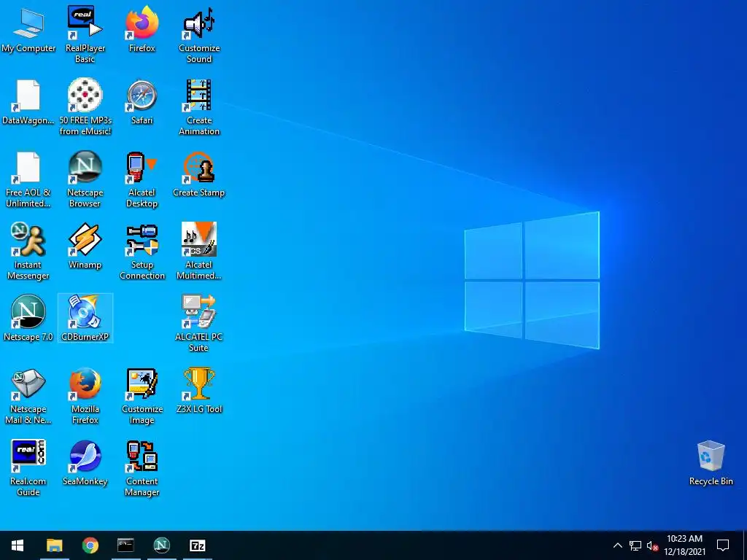Select the RealPlayer Basic shortcut
The width and height of the screenshot is (747, 560).
point(85,34)
